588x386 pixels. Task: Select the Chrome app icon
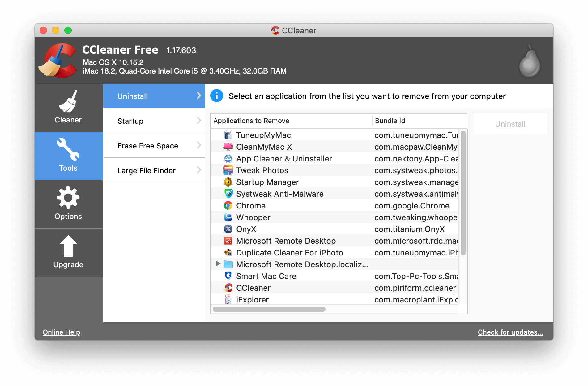[x=228, y=205]
